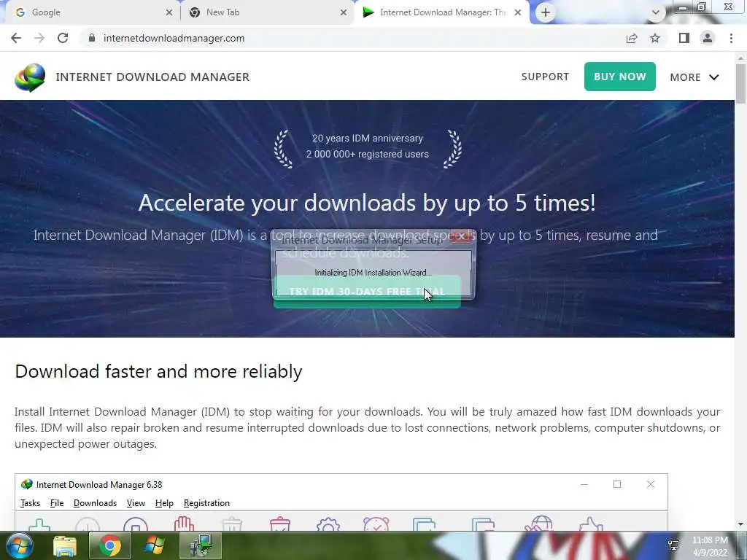Click the network tray icon
The width and height of the screenshot is (747, 560).
(673, 545)
